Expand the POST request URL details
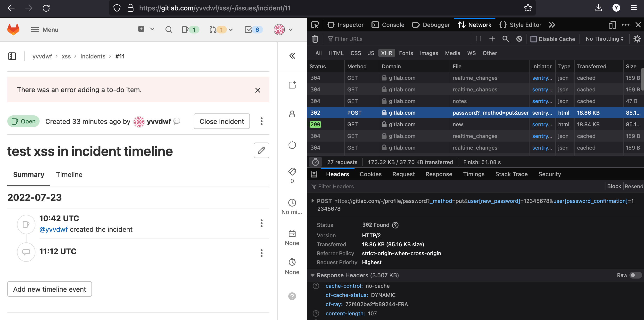The width and height of the screenshot is (644, 320). [x=313, y=201]
